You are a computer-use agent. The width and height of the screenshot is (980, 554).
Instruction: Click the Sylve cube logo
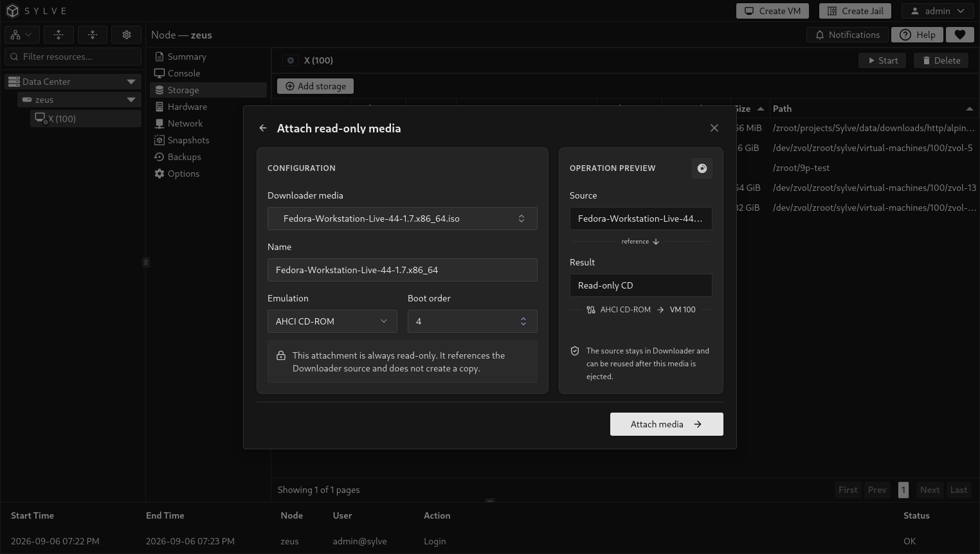(12, 11)
